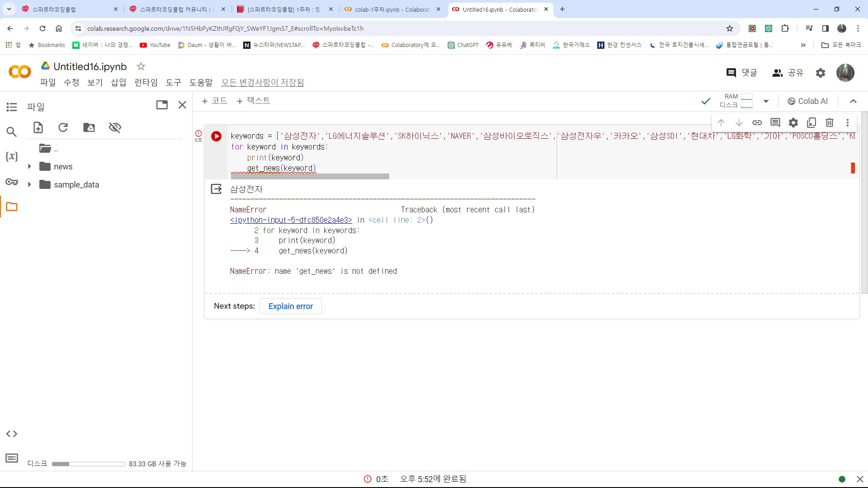Open the Google account avatar
Screen dimensions: 868x488
[845, 72]
